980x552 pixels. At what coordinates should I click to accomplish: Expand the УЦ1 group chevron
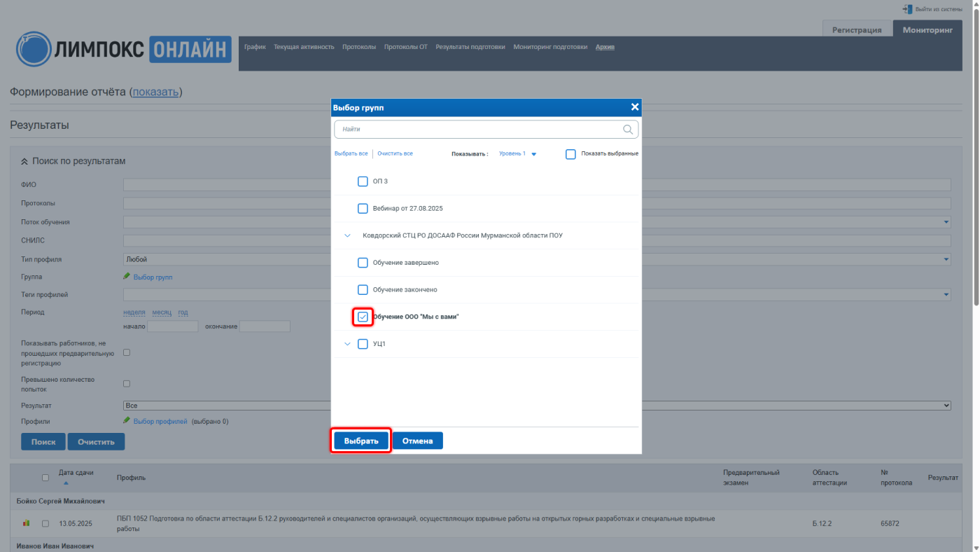347,344
